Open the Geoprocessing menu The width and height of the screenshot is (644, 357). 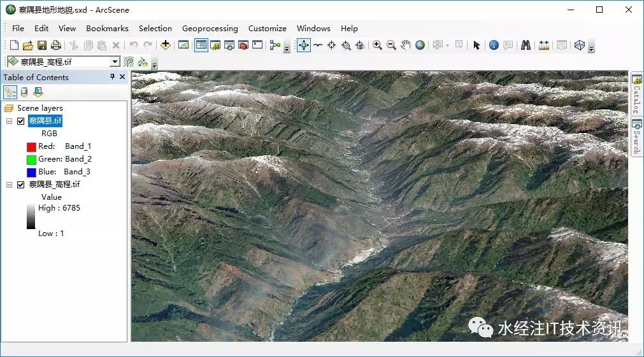tap(210, 28)
